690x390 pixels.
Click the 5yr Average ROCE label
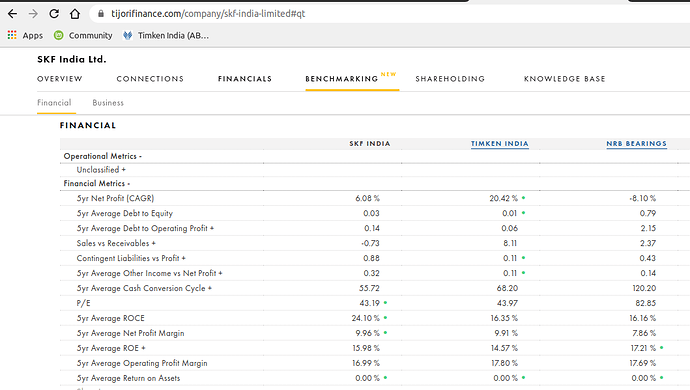coord(110,318)
